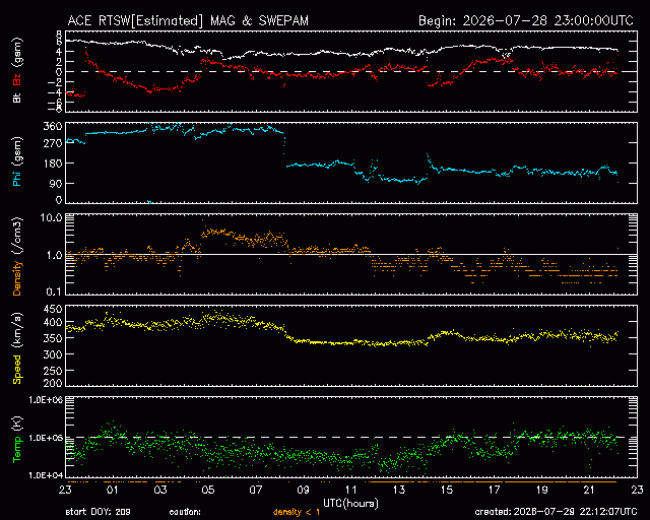Click the '09' hour label on time axis
The height and width of the screenshot is (520, 650).
[x=303, y=490]
